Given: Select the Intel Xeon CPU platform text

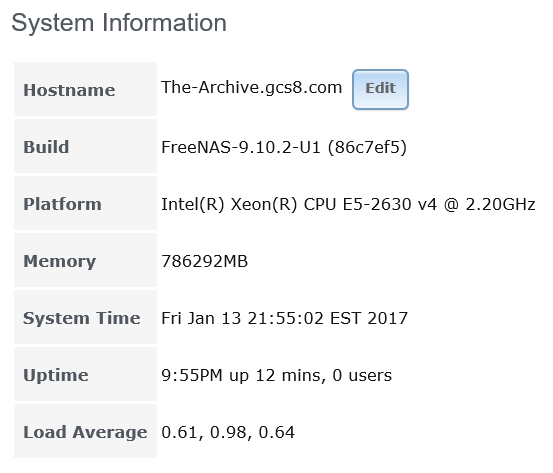Looking at the screenshot, I should click(348, 204).
